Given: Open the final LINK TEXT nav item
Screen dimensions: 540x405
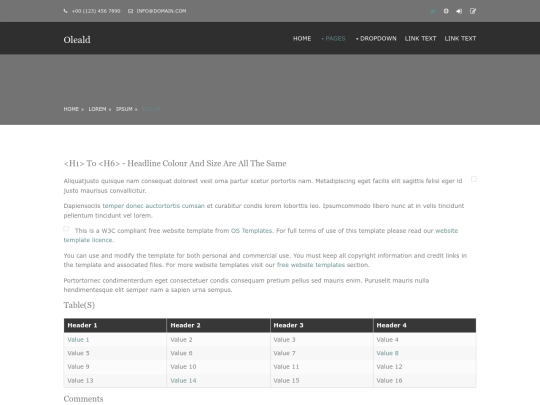Looking at the screenshot, I should pos(460,39).
